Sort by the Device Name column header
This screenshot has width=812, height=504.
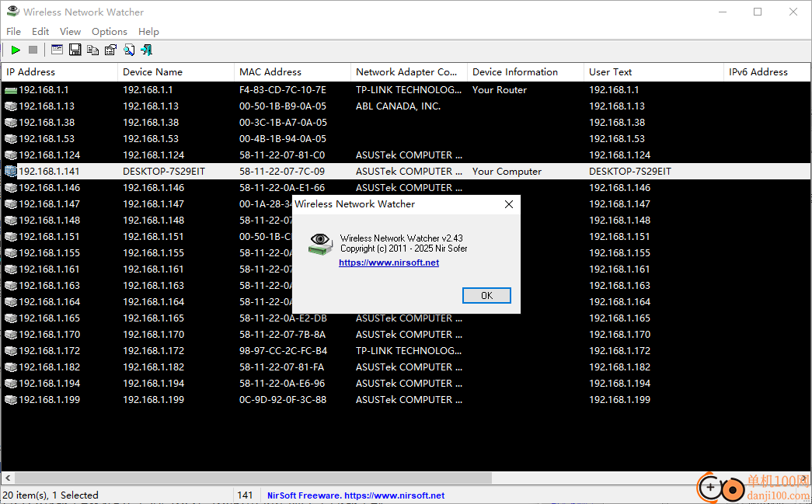(x=176, y=72)
